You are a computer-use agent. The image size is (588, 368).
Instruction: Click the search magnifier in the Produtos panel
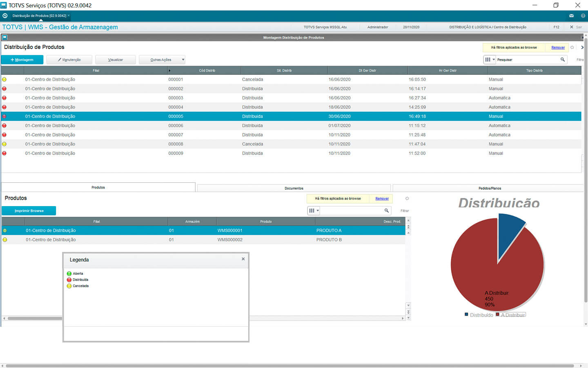pos(386,211)
